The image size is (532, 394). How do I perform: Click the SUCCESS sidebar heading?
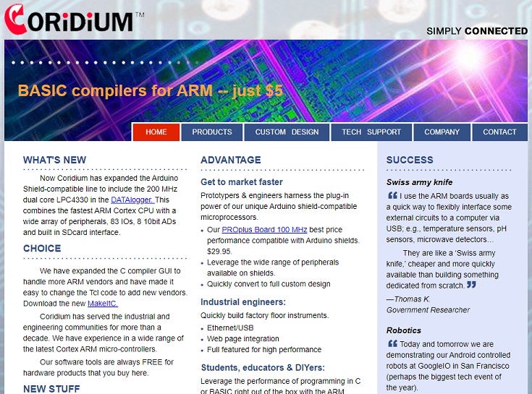coord(410,160)
